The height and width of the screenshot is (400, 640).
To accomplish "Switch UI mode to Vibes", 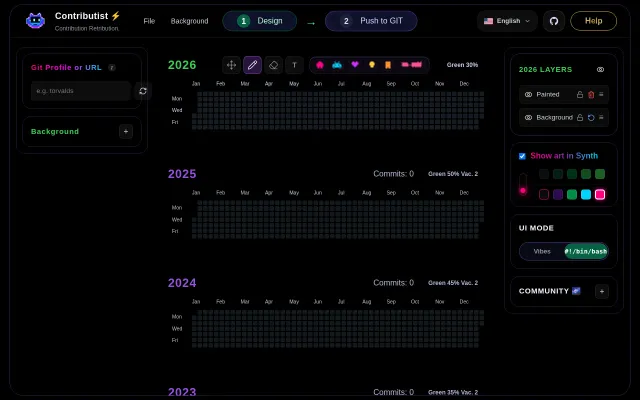I will coord(542,251).
